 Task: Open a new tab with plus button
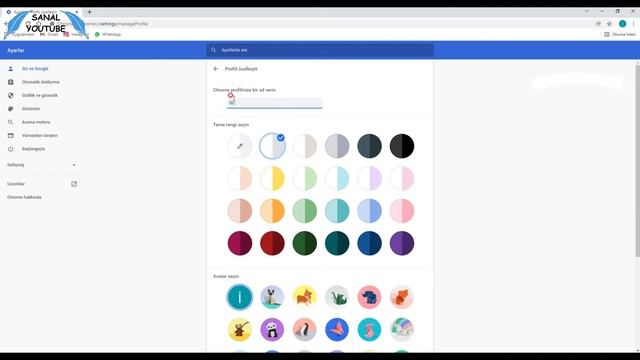coord(89,12)
